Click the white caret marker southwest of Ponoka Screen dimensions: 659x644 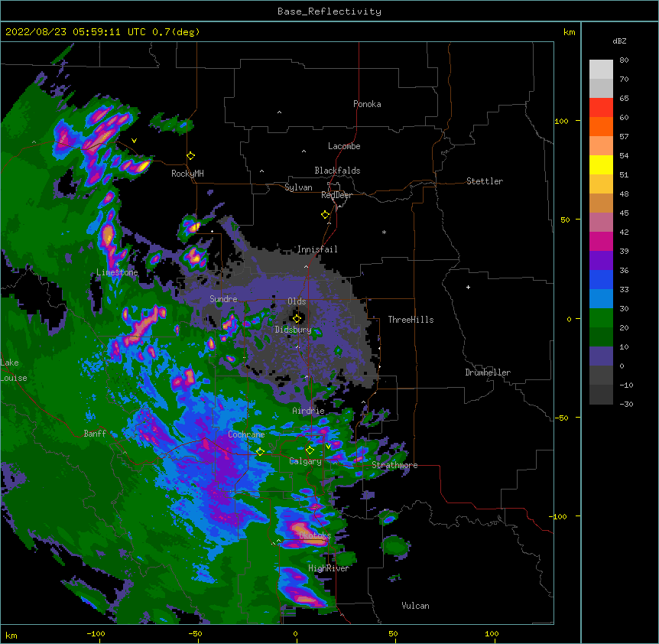pyautogui.click(x=280, y=112)
